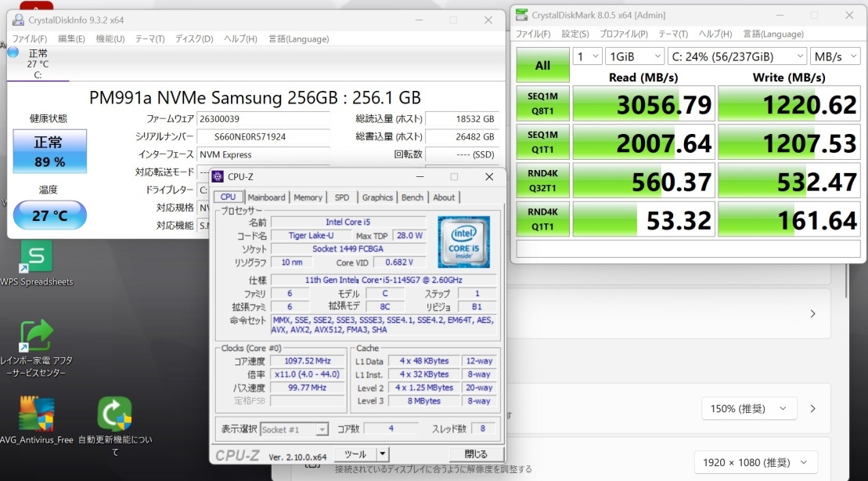This screenshot has height=481, width=868.
Task: Expand the settings row chevron below CrystalDiskMark
Action: click(x=812, y=313)
